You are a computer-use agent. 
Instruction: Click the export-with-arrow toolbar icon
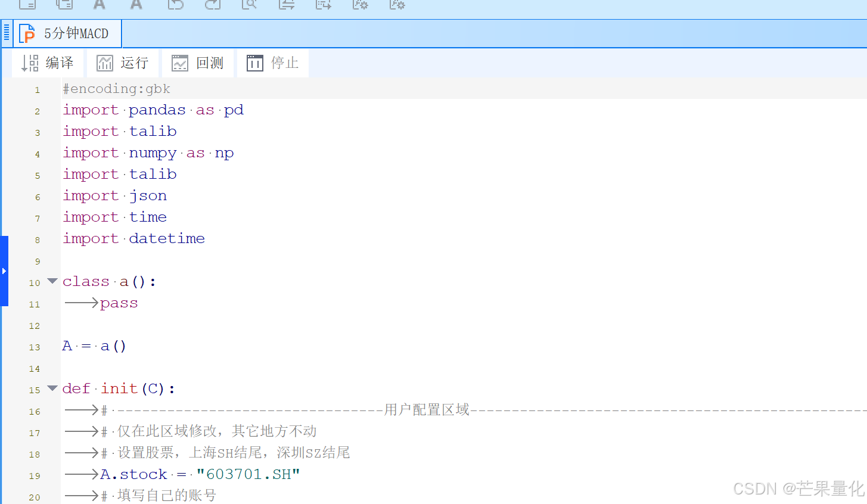[323, 7]
